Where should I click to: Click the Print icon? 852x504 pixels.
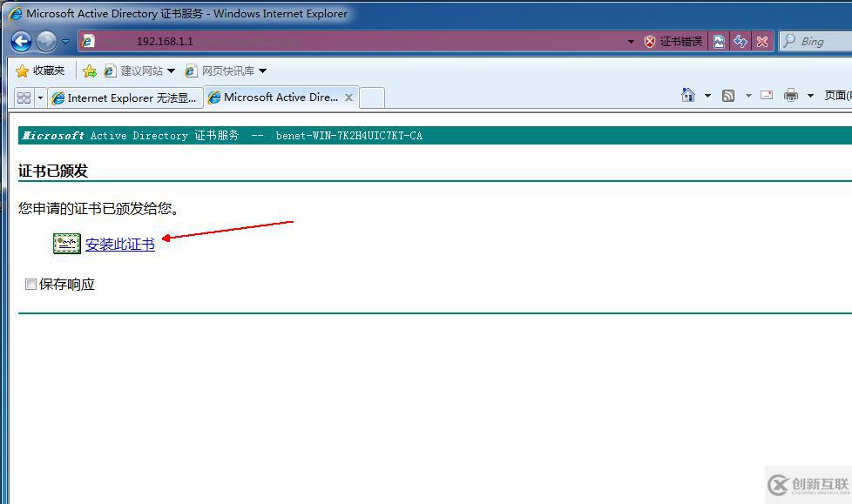pyautogui.click(x=791, y=96)
